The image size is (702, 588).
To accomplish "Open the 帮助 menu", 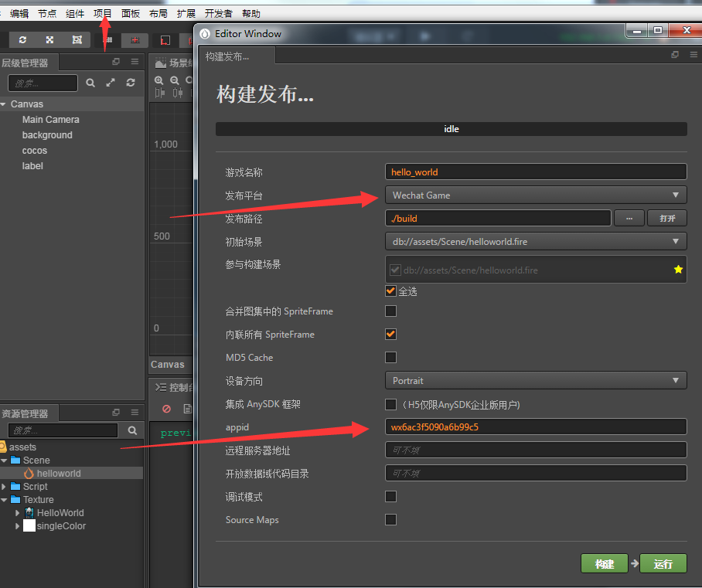I will (x=250, y=14).
